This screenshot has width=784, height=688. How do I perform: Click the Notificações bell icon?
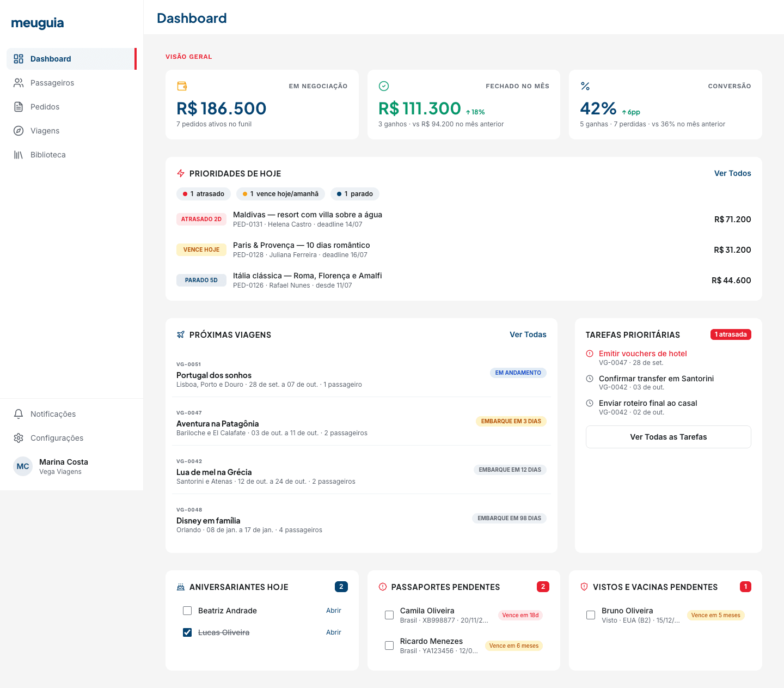[19, 414]
